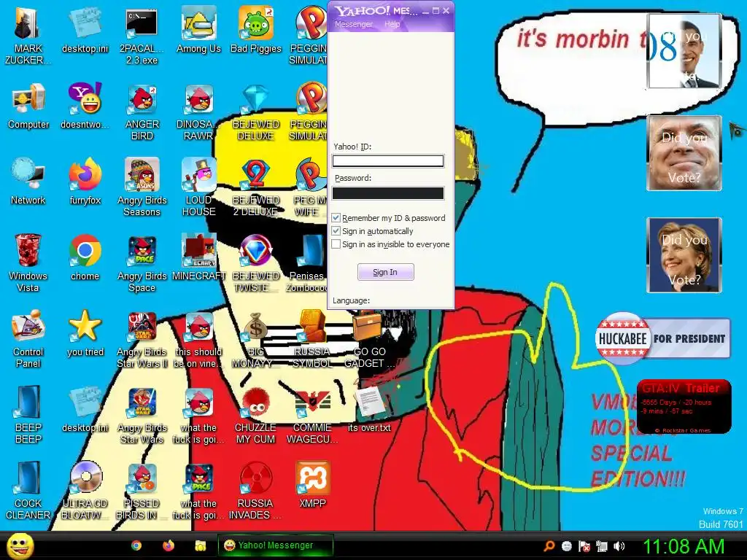Open Chrome from the taskbar
The height and width of the screenshot is (560, 747).
pyautogui.click(x=136, y=545)
